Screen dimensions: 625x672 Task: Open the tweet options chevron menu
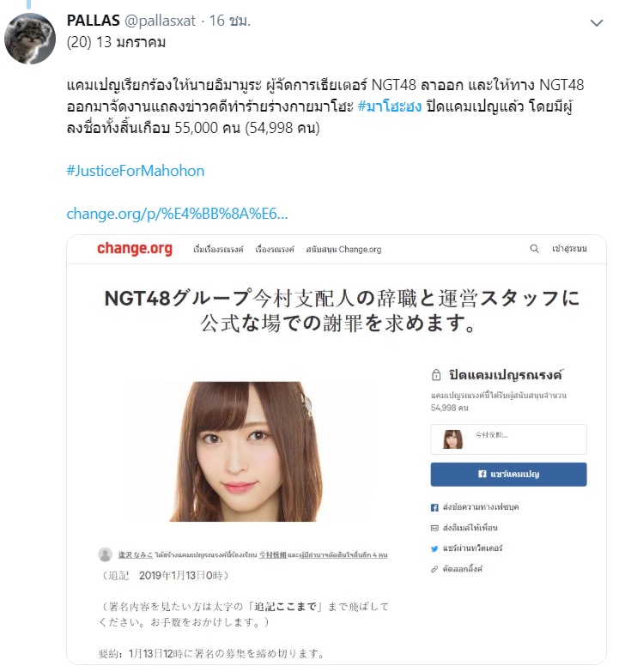[597, 22]
